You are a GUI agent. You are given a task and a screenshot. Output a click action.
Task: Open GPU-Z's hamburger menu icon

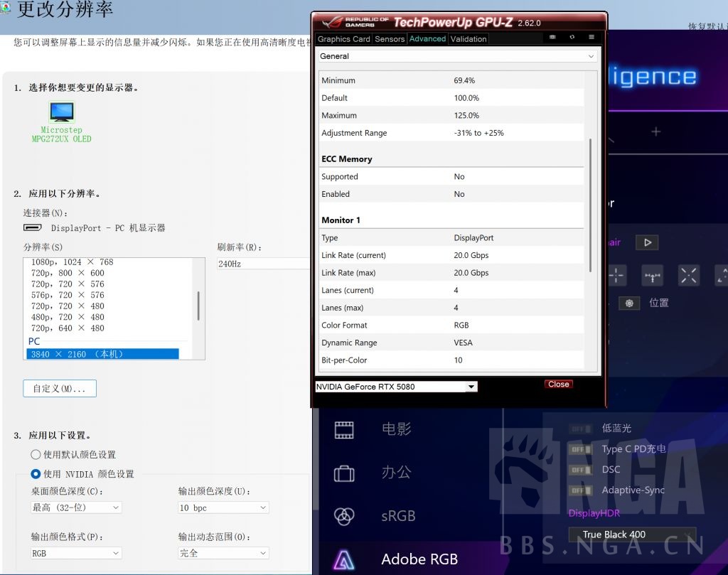(x=591, y=37)
